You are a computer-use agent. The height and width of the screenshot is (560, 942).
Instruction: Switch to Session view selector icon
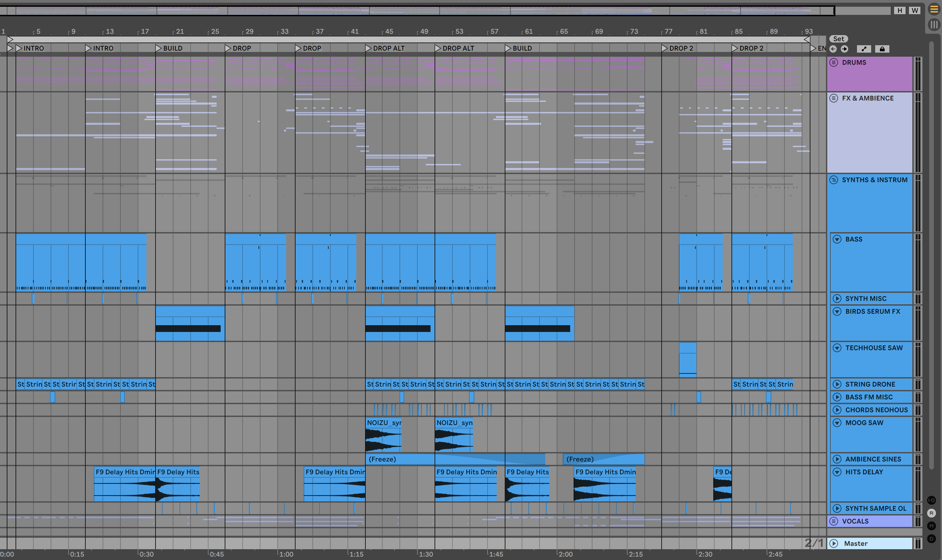click(x=934, y=25)
